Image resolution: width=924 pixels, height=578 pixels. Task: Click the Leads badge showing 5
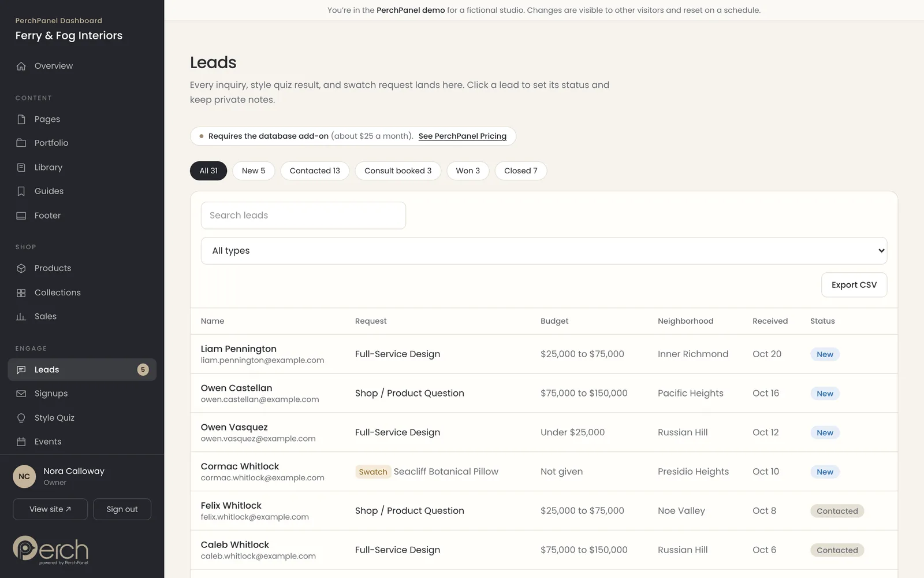coord(143,369)
